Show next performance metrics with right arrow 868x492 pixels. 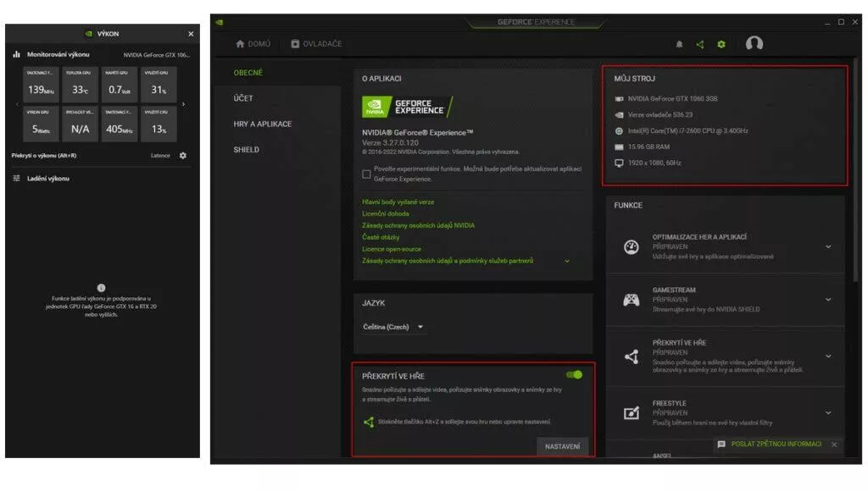click(183, 104)
